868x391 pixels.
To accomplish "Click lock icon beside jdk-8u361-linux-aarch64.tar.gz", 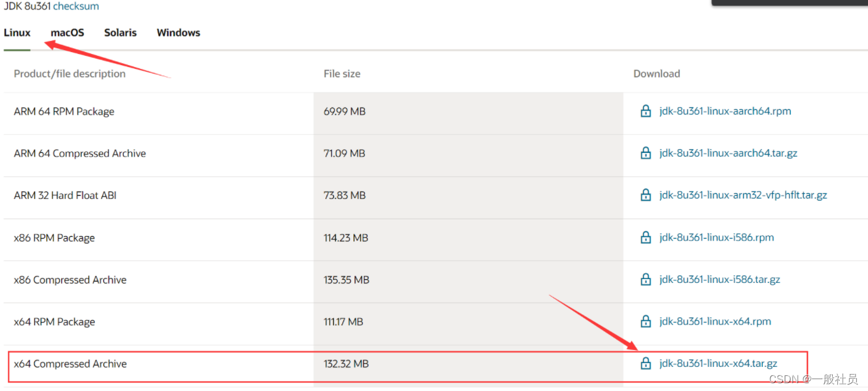I will (x=645, y=154).
